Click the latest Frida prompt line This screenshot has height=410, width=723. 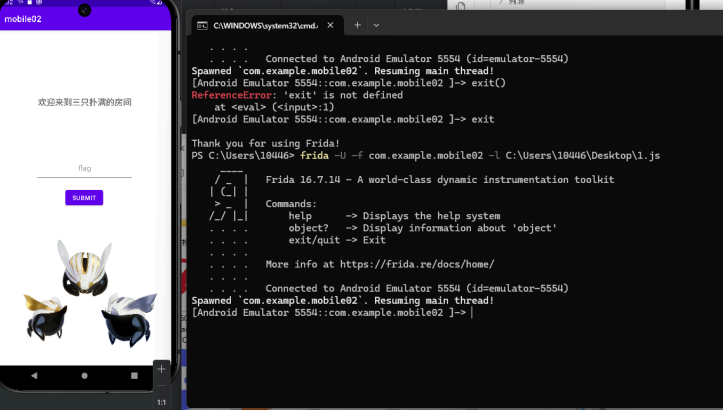click(x=330, y=313)
